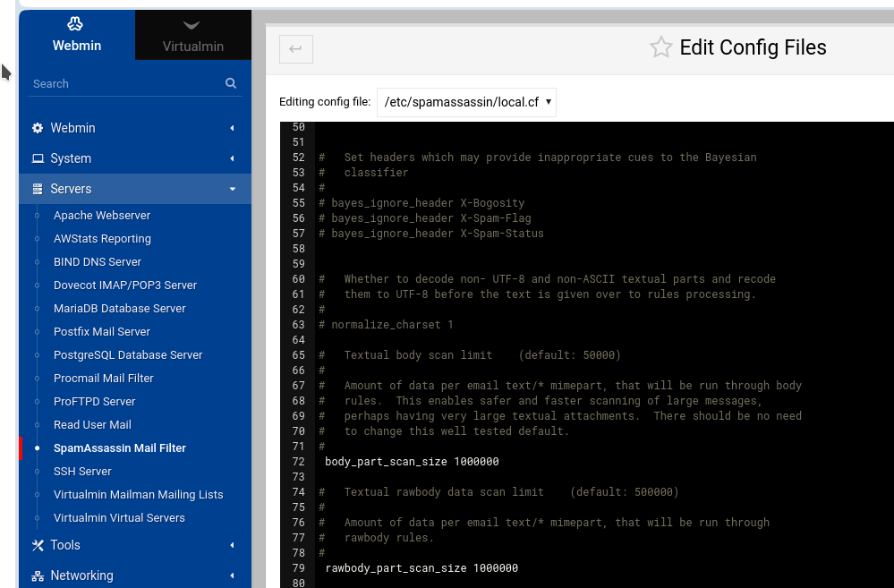Click the Tools wrench icon
The width and height of the screenshot is (894, 588).
(x=38, y=545)
